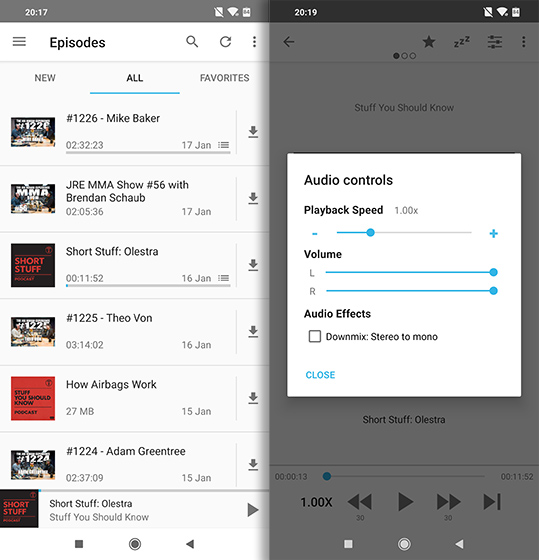Adjust the right volume slider
Viewport: 539px width, 560px height.
pos(411,291)
